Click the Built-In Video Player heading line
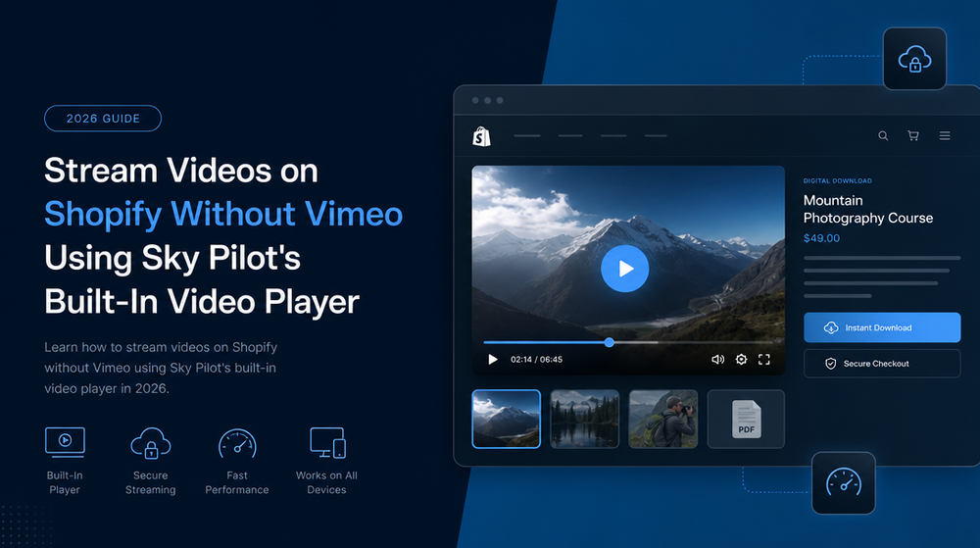The image size is (980, 548). [201, 302]
